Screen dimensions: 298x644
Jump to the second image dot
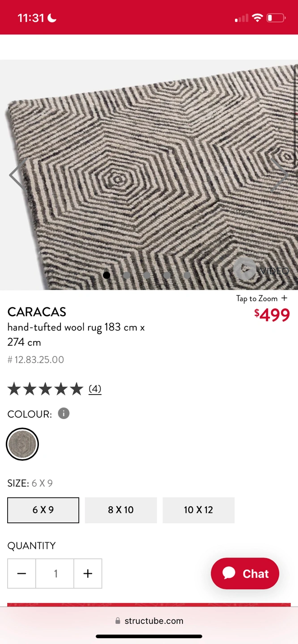point(127,275)
